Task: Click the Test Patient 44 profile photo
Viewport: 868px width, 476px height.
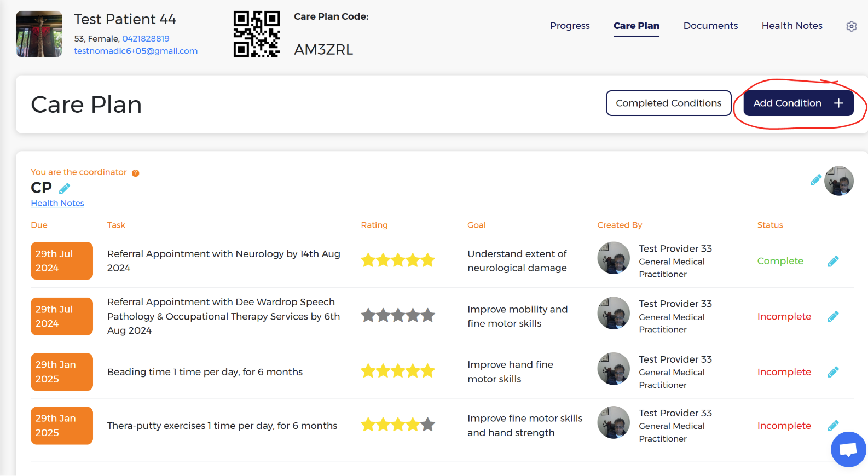Action: [x=39, y=34]
